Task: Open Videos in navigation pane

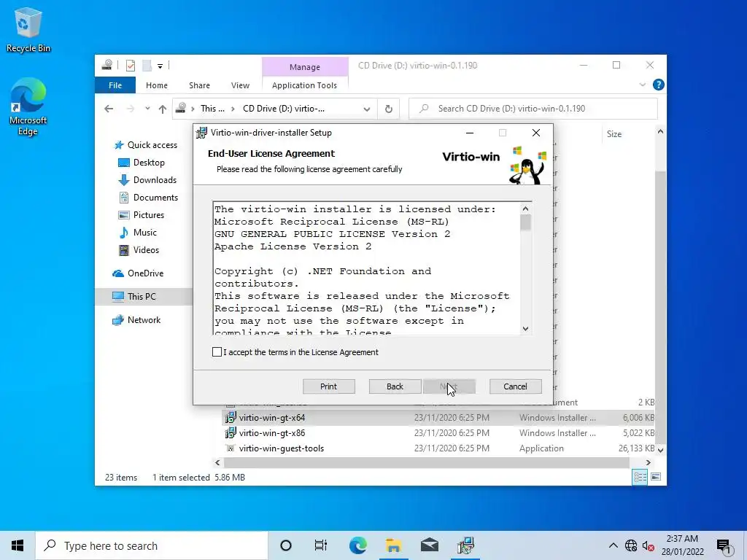Action: click(x=139, y=250)
